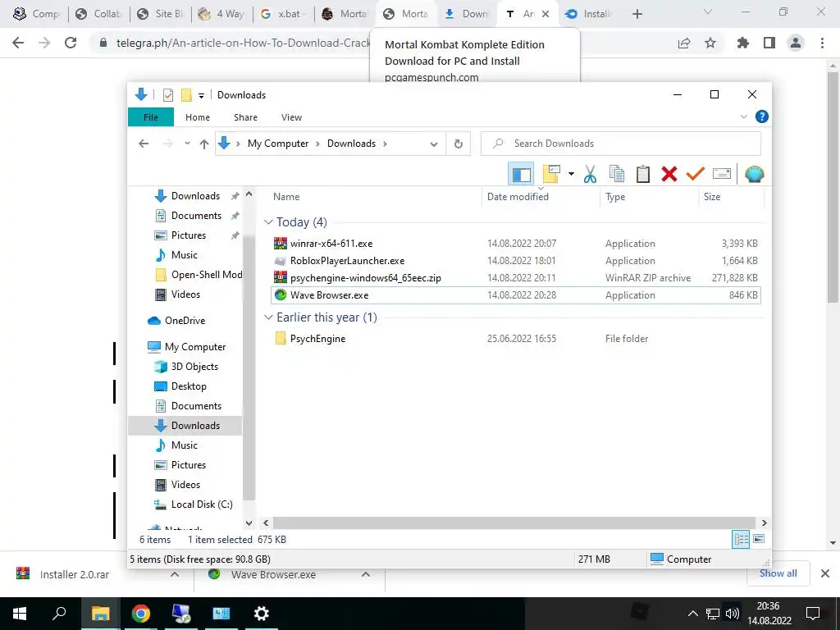
Task: Open pinned Documents in Quick access
Action: [x=196, y=216]
